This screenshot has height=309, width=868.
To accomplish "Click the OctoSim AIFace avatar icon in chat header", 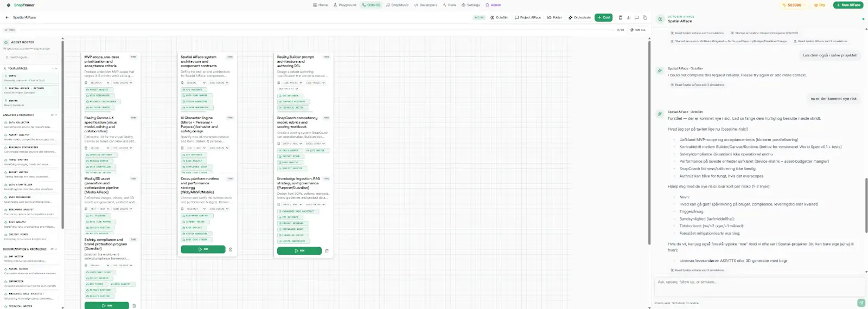I will pyautogui.click(x=660, y=19).
